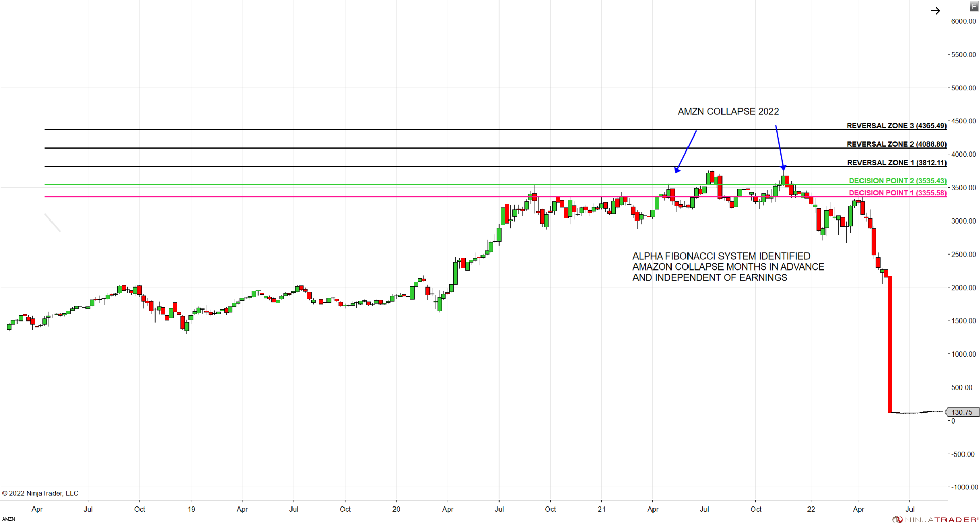Click the 6000.00 price axis label

tap(964, 21)
